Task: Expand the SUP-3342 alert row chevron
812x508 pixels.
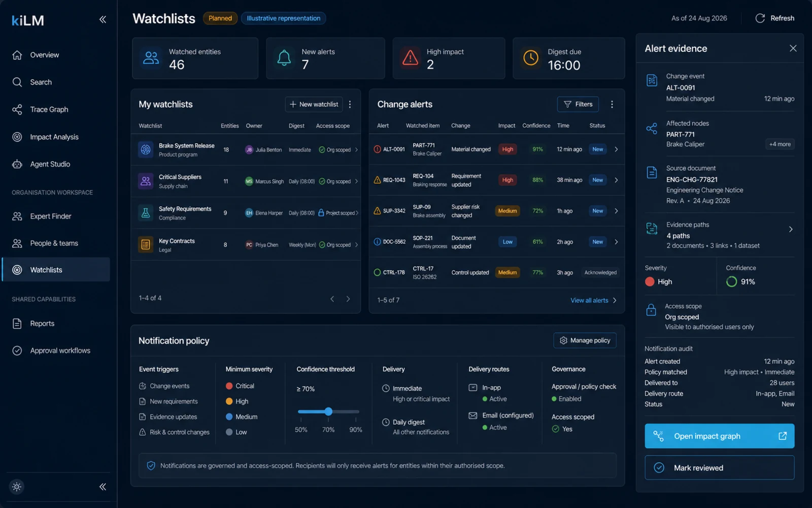Action: [616, 211]
